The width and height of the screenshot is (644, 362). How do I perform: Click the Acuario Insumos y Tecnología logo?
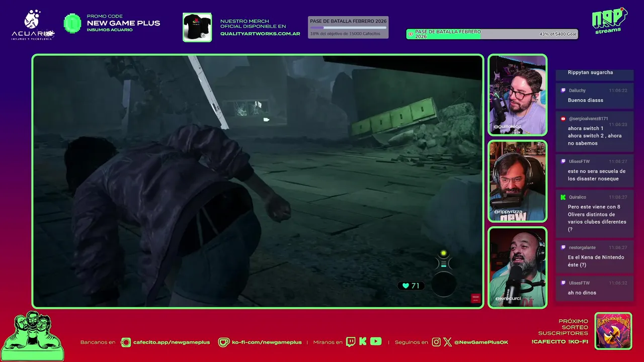coord(33,25)
